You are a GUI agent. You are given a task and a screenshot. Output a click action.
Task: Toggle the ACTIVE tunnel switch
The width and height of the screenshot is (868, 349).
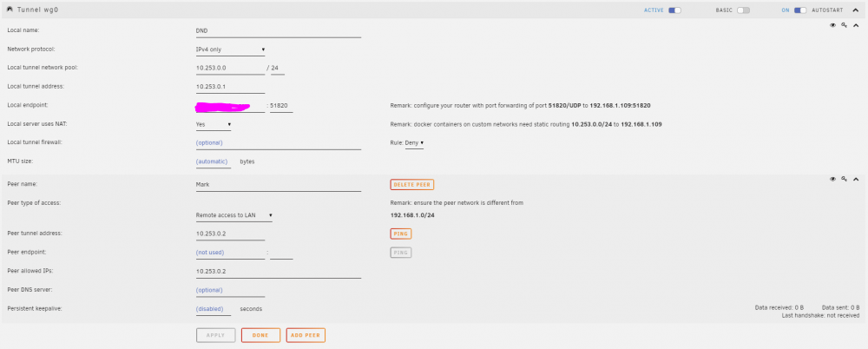[x=674, y=10]
